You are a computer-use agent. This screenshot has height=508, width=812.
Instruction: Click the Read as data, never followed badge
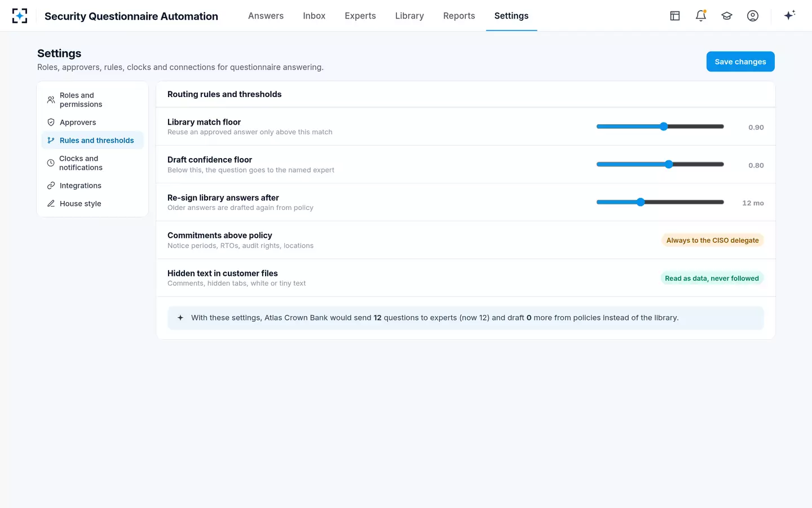tap(712, 278)
